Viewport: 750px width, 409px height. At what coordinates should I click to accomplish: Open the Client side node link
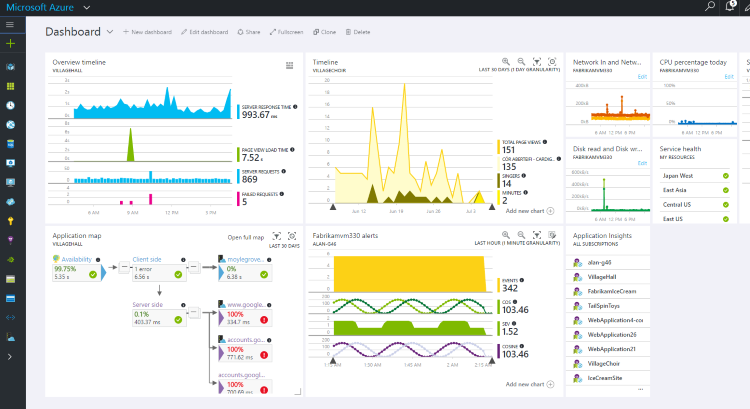coord(147,259)
